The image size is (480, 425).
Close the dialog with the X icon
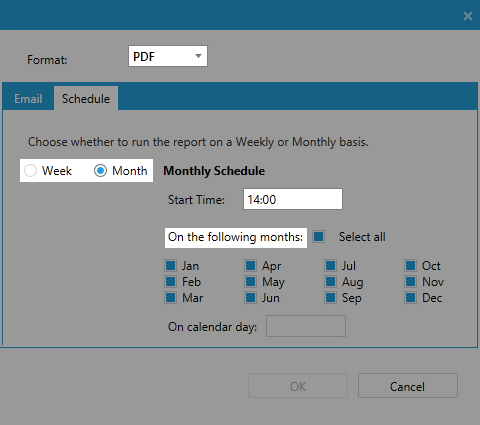468,16
